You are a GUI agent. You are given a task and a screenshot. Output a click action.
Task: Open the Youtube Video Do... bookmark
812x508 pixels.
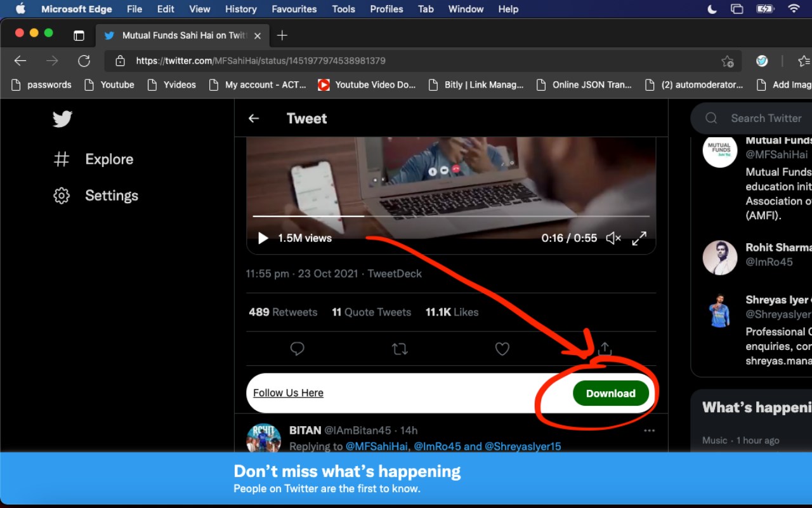tap(367, 84)
